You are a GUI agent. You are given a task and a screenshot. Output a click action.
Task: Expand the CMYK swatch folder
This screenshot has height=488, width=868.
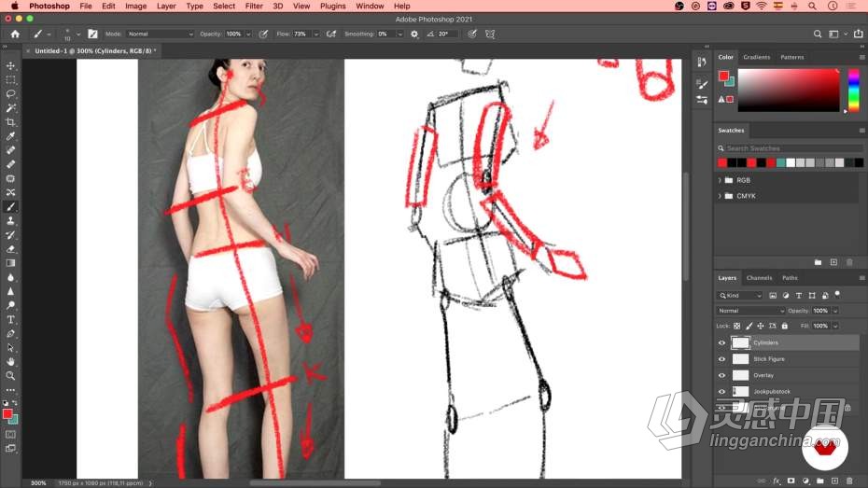pyautogui.click(x=720, y=196)
